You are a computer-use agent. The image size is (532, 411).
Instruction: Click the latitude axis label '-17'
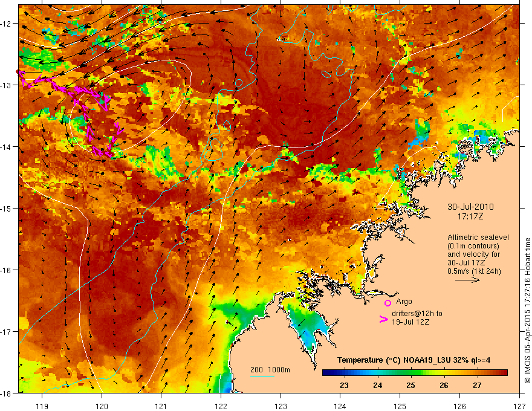click(x=7, y=331)
